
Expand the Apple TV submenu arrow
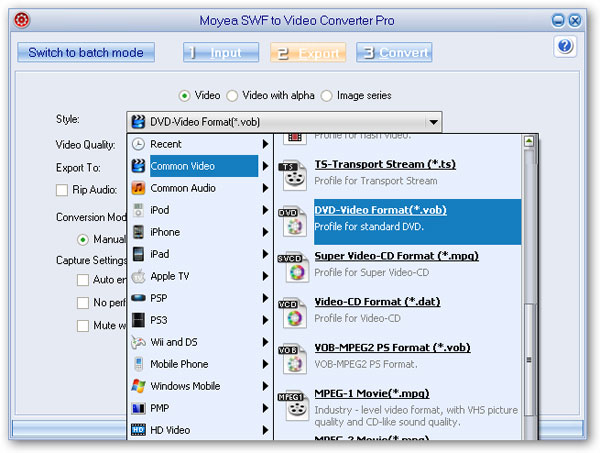265,276
